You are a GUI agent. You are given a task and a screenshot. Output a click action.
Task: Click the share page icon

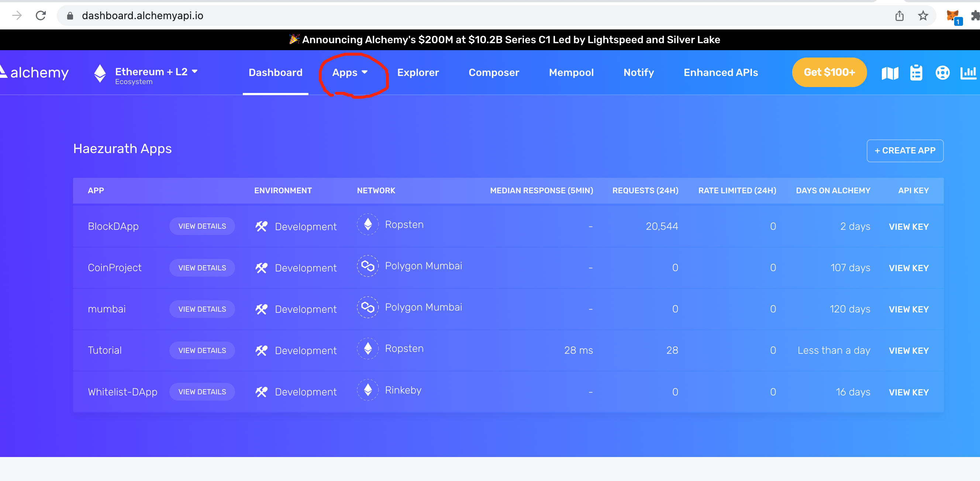tap(899, 15)
